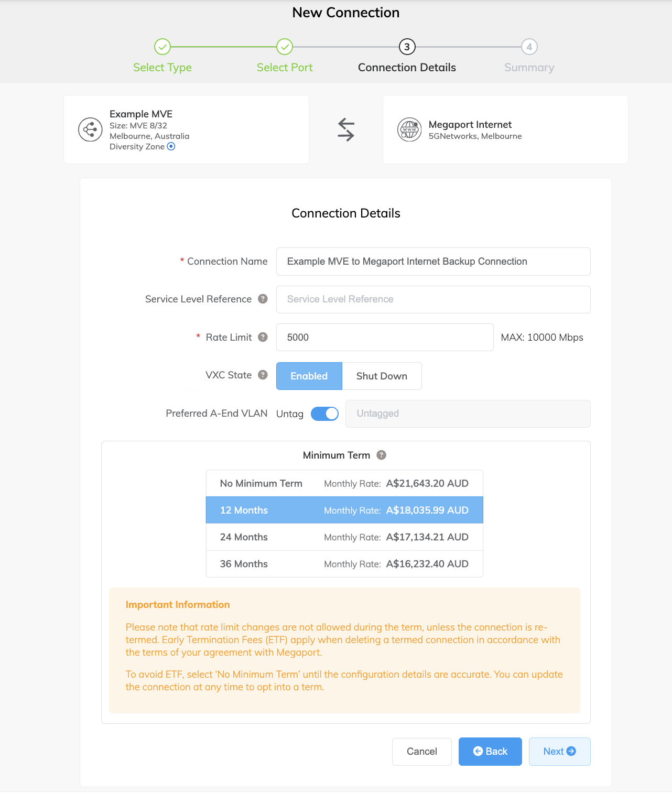This screenshot has width=672, height=793.
Task: Select the No Minimum Term option
Action: pyautogui.click(x=344, y=483)
